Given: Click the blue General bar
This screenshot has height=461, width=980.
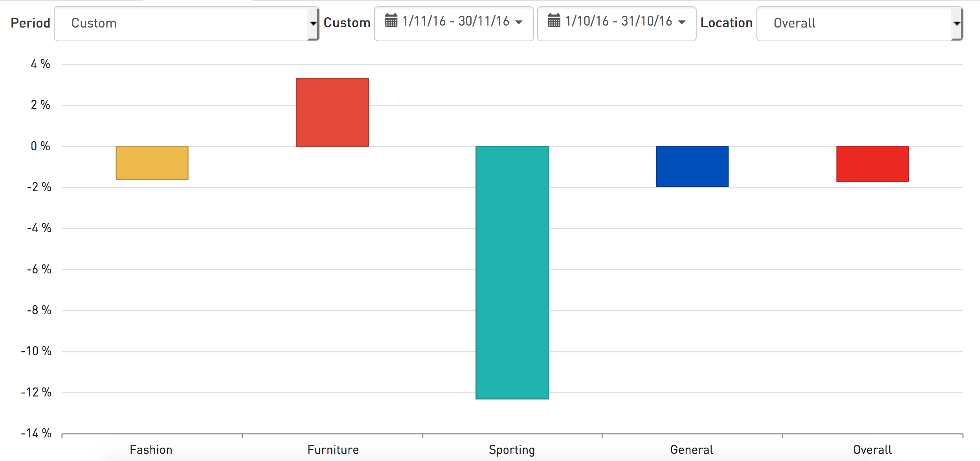Looking at the screenshot, I should pos(692,166).
